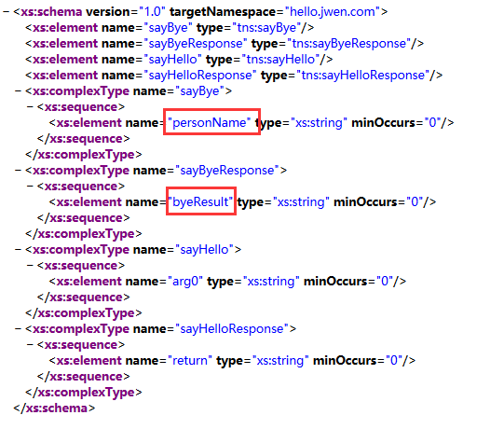
Task: Collapse the root xs:schema node
Action: coord(6,12)
